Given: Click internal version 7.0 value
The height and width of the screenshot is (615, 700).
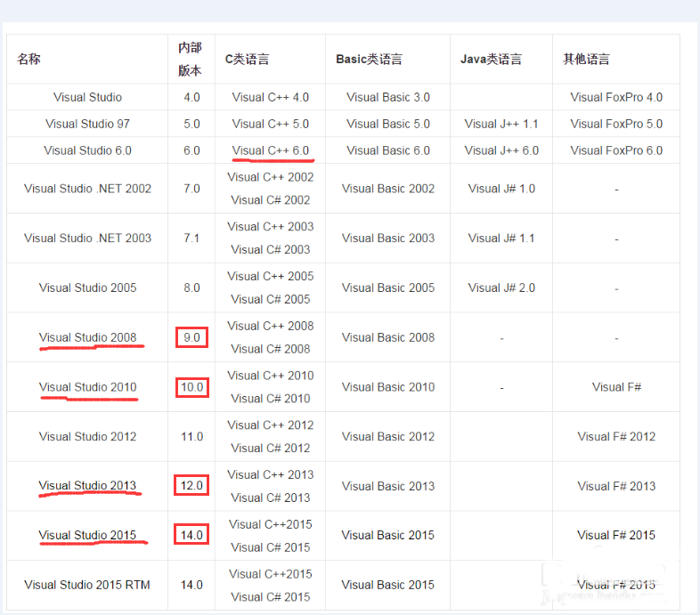Looking at the screenshot, I should click(192, 189).
